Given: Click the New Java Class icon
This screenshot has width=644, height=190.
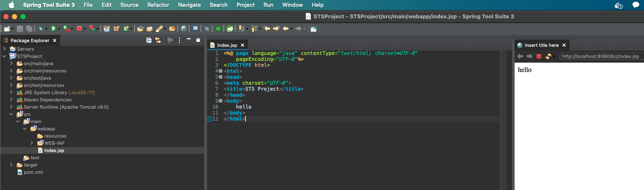Looking at the screenshot, I should pos(126,29).
